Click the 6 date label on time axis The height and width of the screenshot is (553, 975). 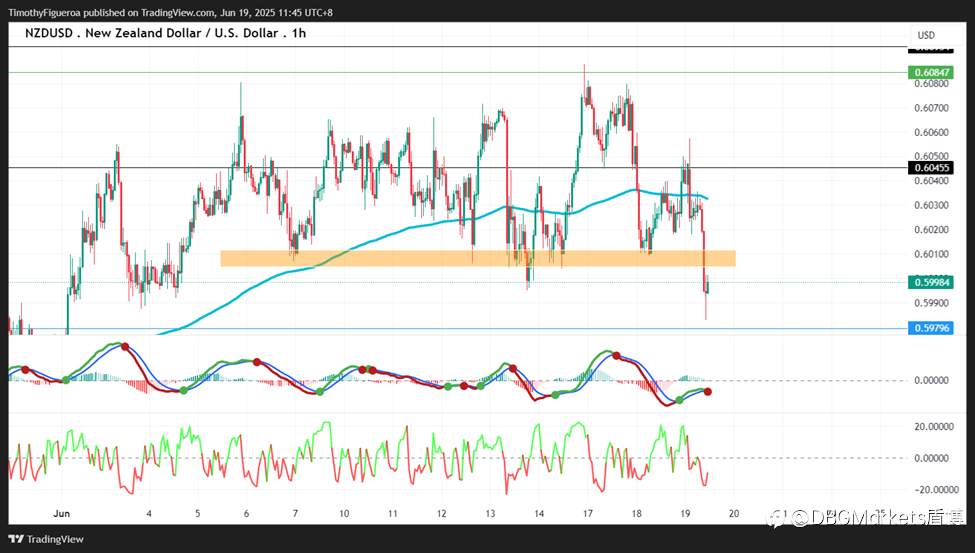tap(246, 514)
